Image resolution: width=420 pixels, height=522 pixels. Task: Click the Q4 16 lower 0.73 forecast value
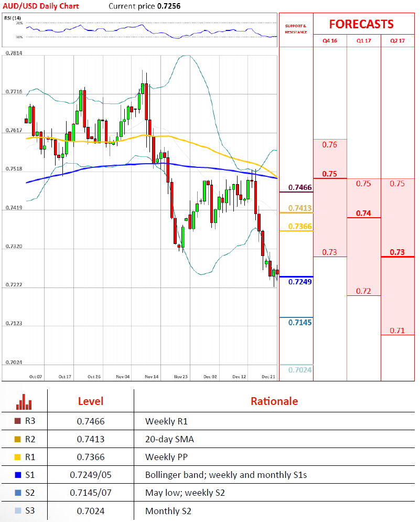[x=329, y=252]
